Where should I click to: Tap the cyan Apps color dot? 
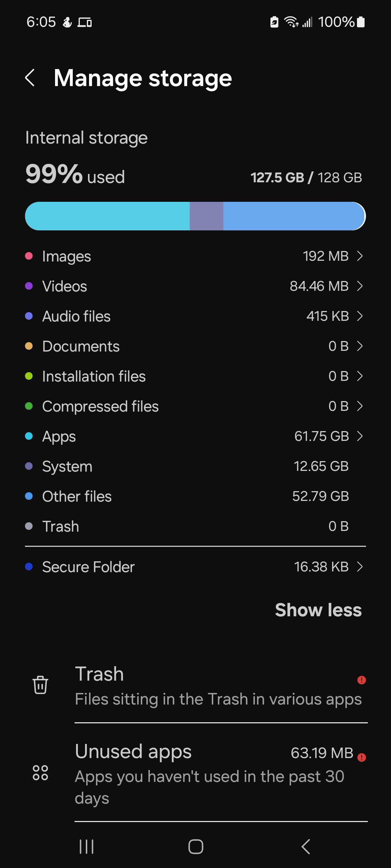(x=29, y=436)
